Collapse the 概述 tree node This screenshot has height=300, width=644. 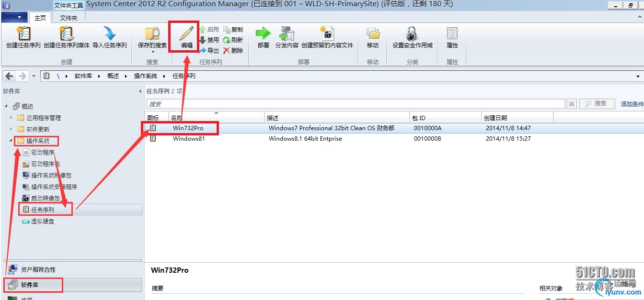coord(6,106)
